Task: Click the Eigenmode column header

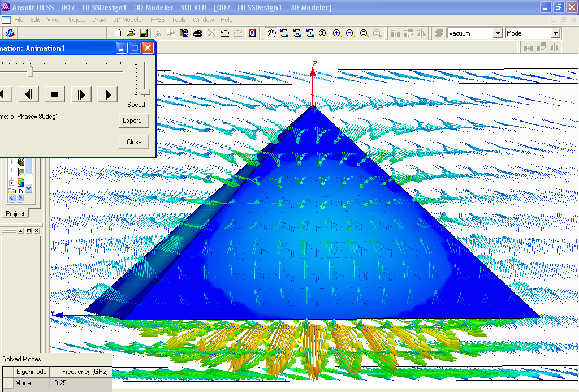Action: (x=32, y=372)
